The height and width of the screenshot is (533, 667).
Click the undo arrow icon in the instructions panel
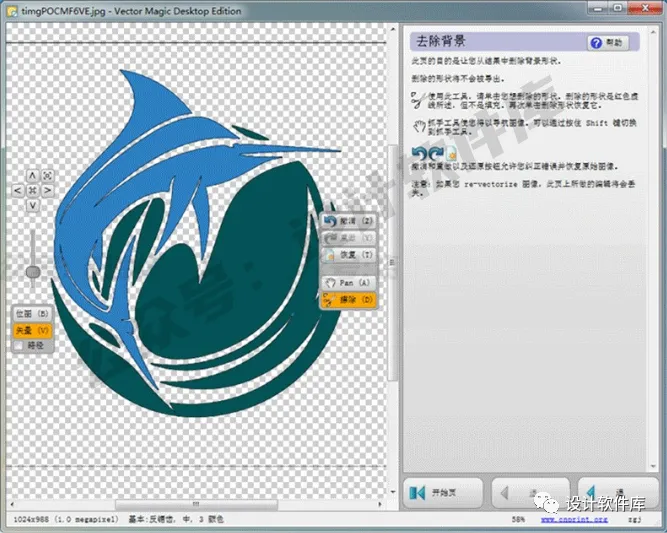pos(419,153)
